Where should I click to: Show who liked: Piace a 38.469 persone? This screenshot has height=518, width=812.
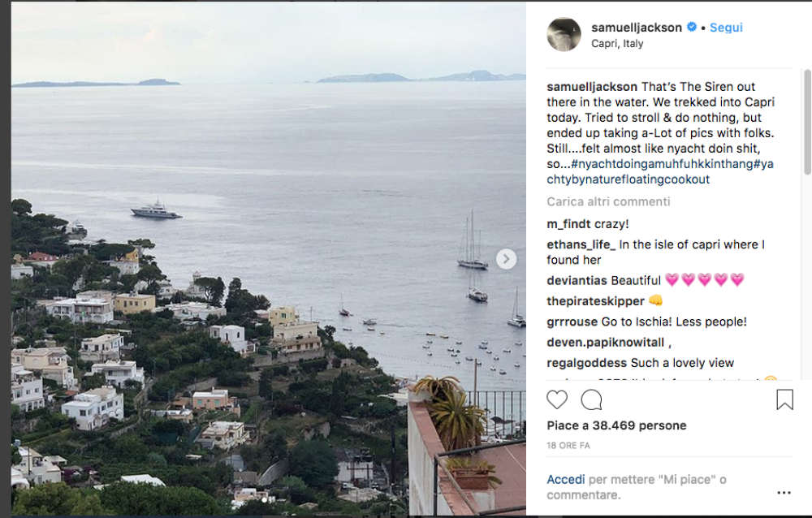pos(617,425)
